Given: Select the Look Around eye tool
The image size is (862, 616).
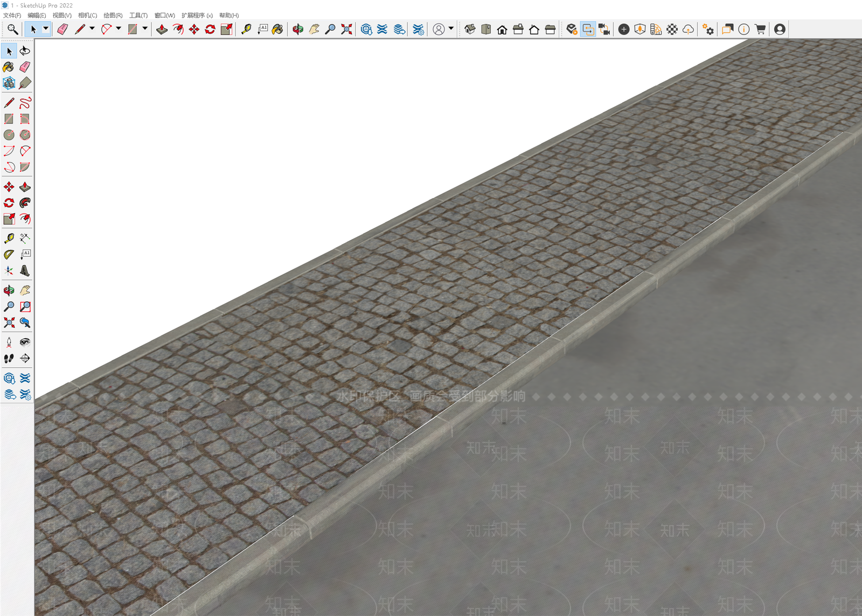Looking at the screenshot, I should [x=25, y=342].
